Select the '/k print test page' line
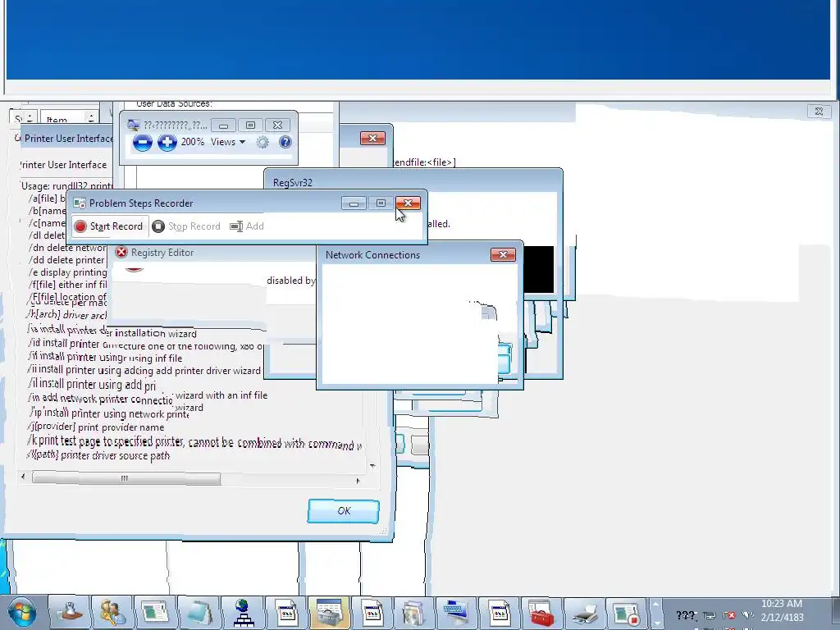Viewport: 840px width, 630px height. pos(194,442)
